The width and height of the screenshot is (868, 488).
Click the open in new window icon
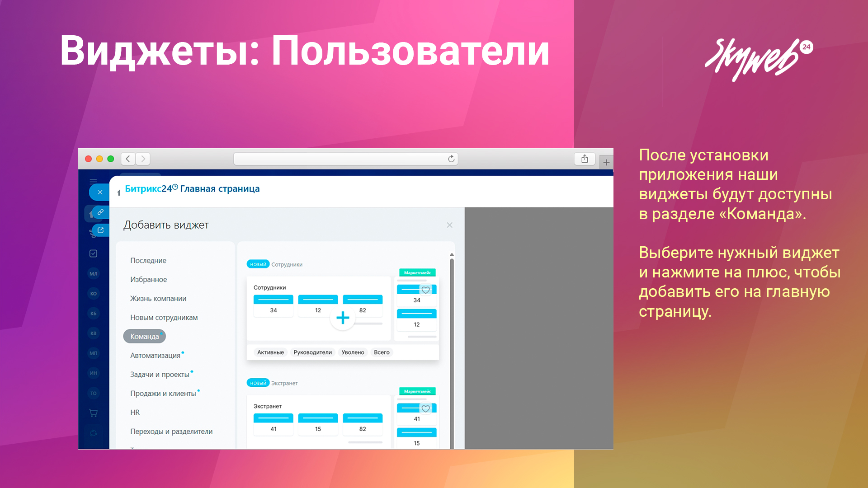click(100, 230)
